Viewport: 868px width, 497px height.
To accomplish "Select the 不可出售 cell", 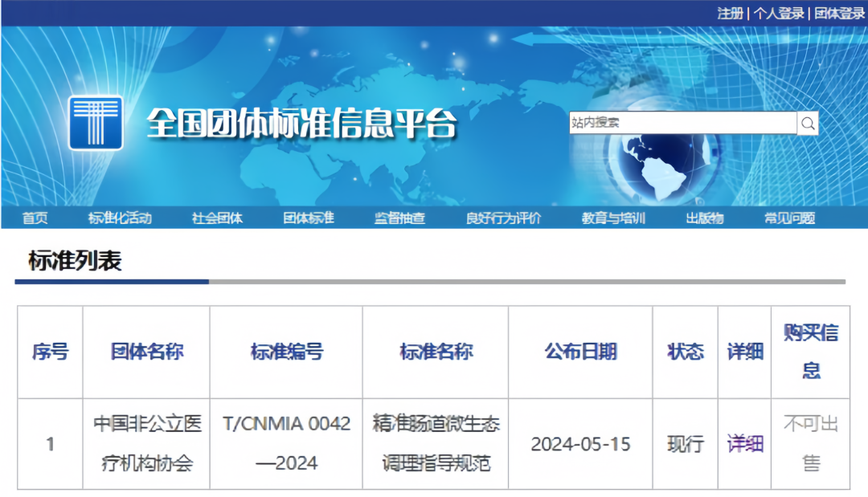I will tap(811, 443).
